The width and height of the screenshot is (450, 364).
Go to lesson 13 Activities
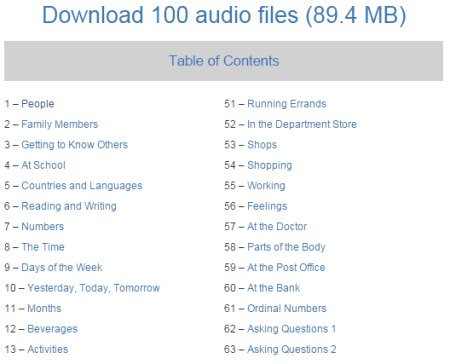[x=48, y=349]
